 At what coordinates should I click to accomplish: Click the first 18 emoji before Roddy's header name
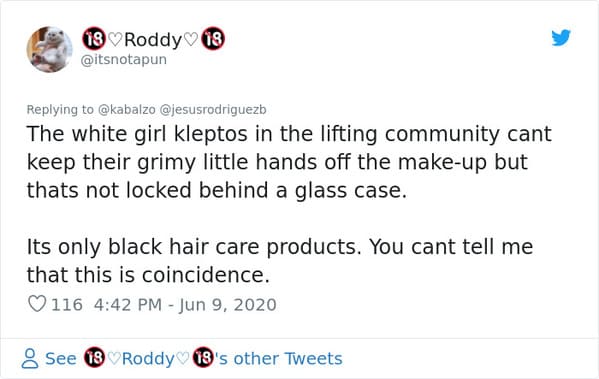click(94, 39)
